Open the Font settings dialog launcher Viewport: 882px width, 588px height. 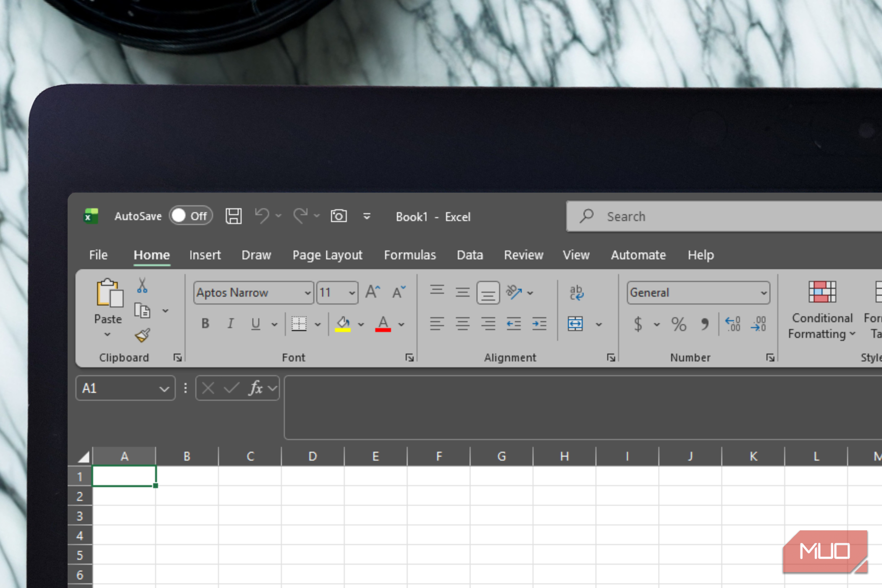point(409,358)
